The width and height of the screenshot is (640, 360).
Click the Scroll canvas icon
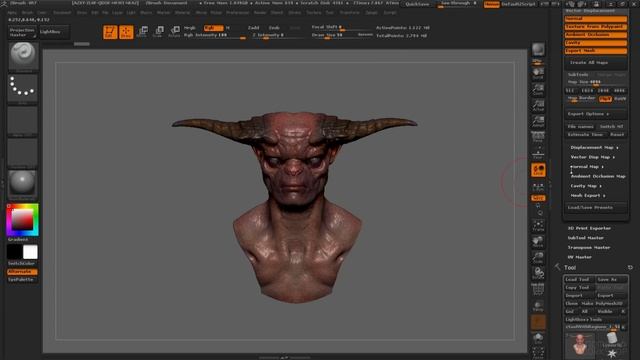538,73
